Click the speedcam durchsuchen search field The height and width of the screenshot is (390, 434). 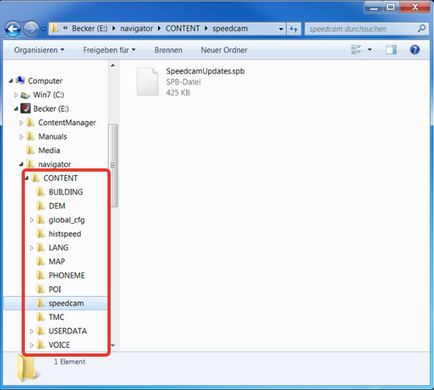tap(362, 29)
